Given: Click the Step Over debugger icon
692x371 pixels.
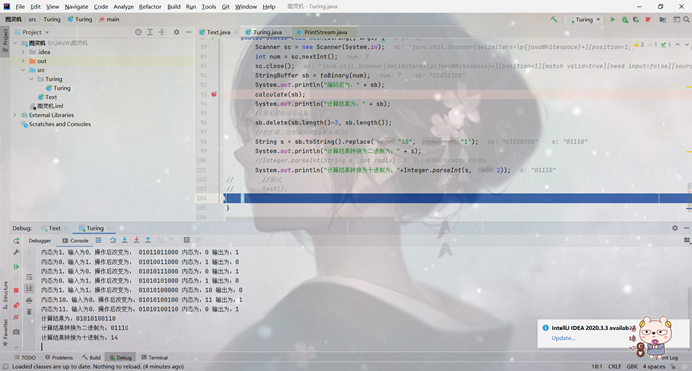Looking at the screenshot, I should point(113,240).
